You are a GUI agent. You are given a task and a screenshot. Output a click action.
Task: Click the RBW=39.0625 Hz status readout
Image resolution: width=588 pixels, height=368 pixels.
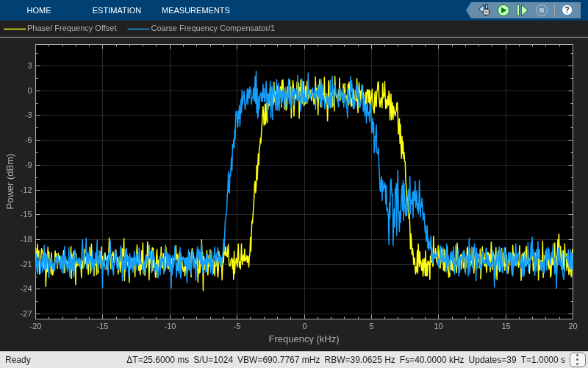pos(359,360)
